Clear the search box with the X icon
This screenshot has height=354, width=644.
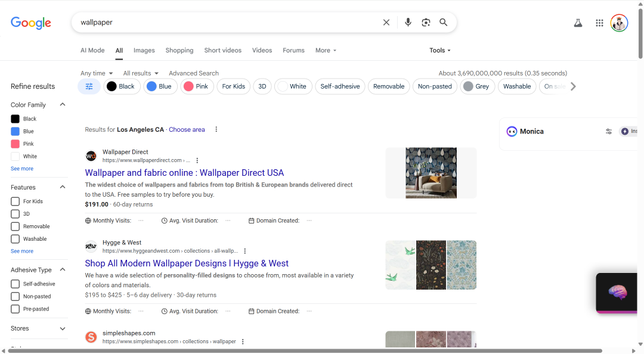pyautogui.click(x=386, y=22)
